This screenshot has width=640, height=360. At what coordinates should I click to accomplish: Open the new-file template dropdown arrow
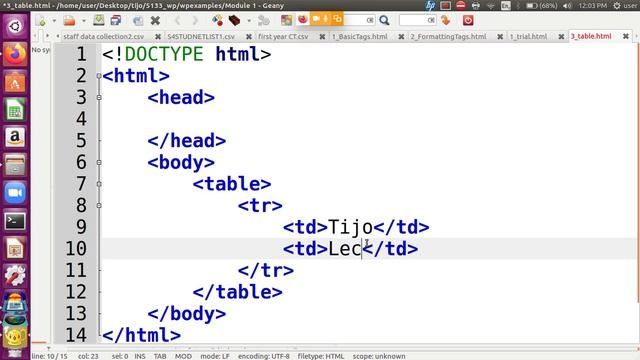coord(54,20)
